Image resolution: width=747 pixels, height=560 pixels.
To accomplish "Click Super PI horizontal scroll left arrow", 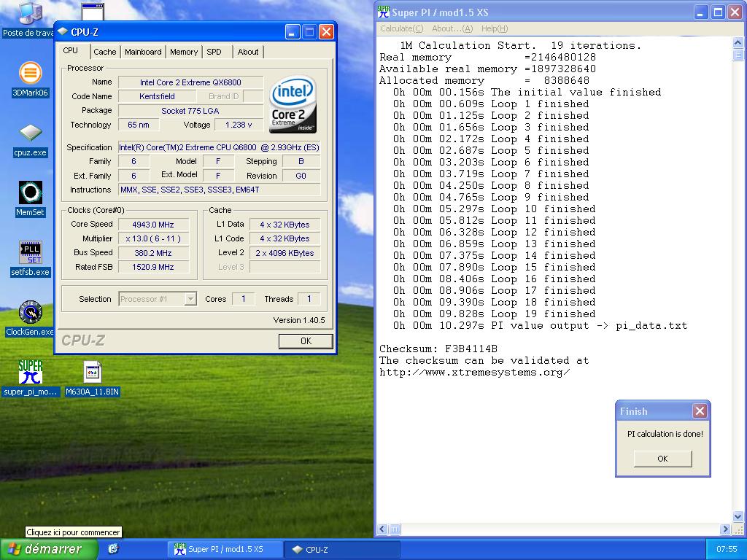I will coord(382,529).
